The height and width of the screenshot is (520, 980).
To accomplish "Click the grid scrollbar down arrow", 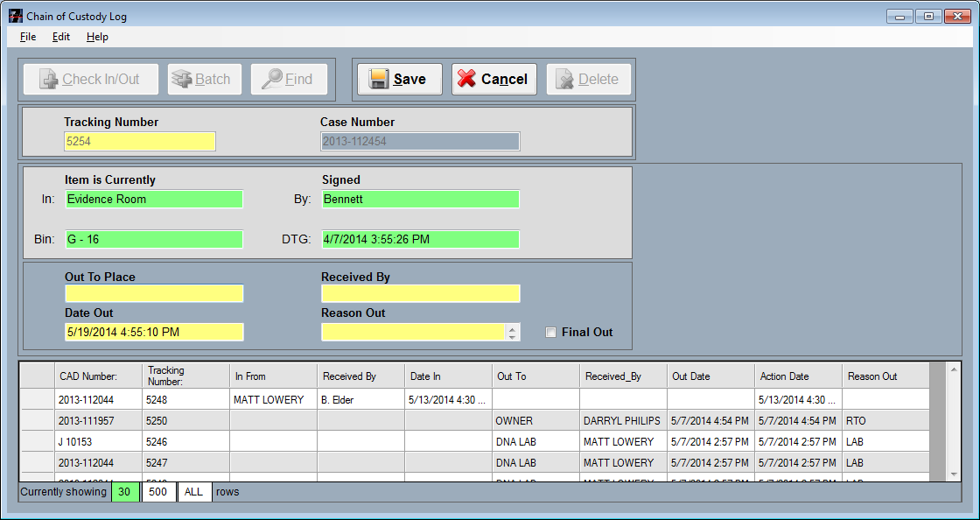I will [955, 474].
